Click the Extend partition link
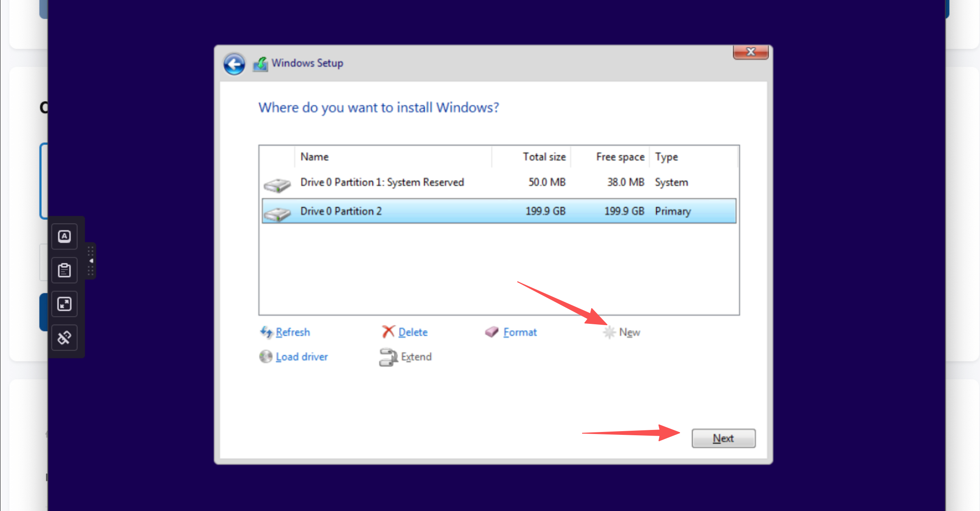Viewport: 980px width, 511px height. (x=416, y=357)
